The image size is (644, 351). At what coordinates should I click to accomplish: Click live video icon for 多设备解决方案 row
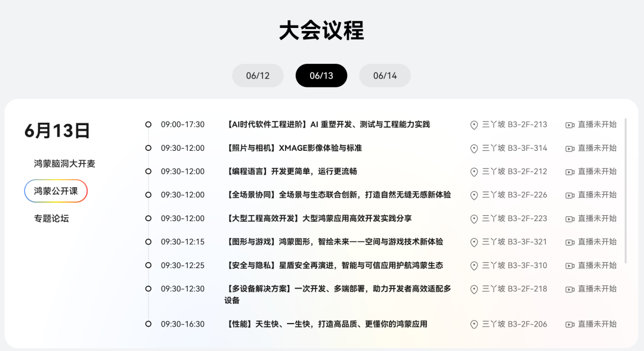tap(569, 290)
